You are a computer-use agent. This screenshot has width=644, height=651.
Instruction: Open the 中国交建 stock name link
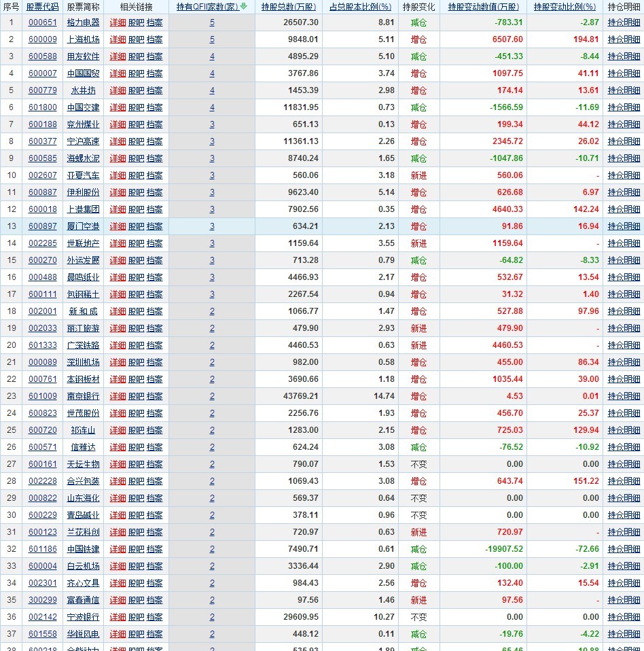(x=83, y=107)
